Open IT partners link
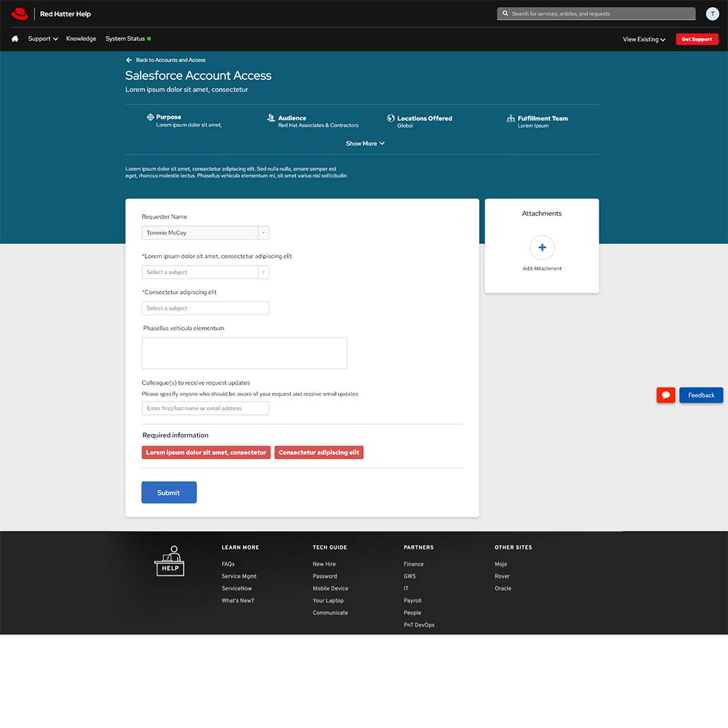Viewport: 728px width, 728px height. coord(406,588)
